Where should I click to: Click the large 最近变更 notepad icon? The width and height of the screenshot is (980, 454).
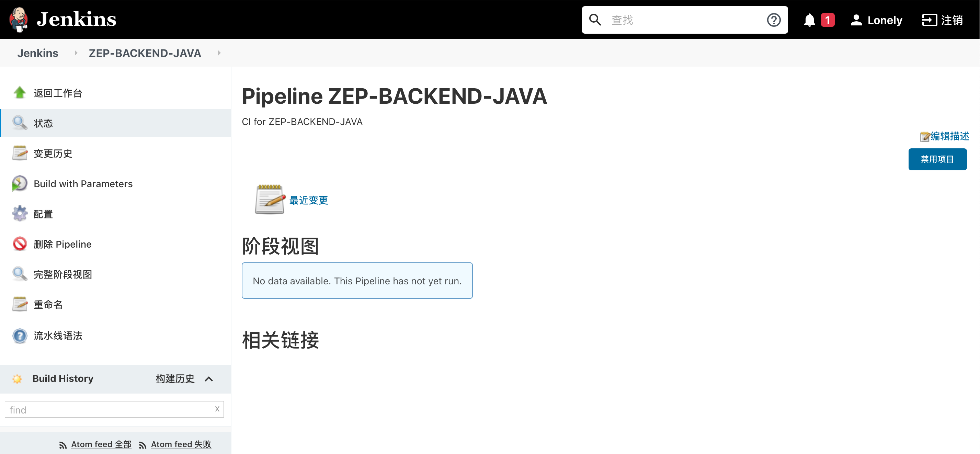[270, 200]
